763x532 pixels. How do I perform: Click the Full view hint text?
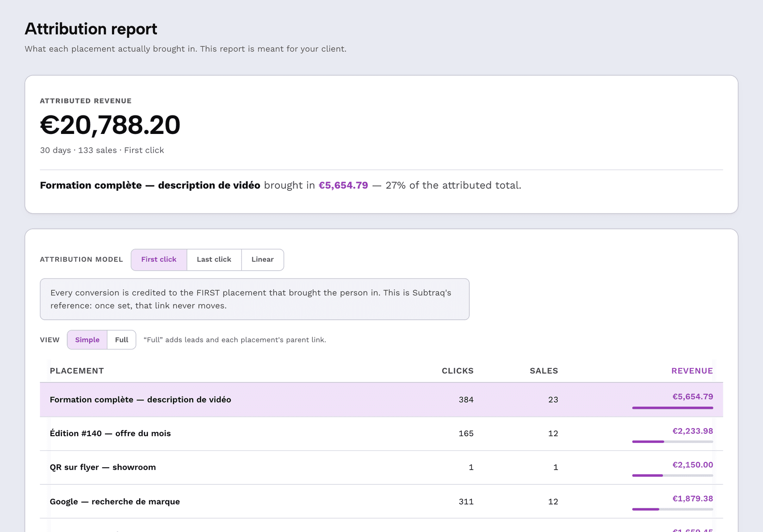coord(235,340)
